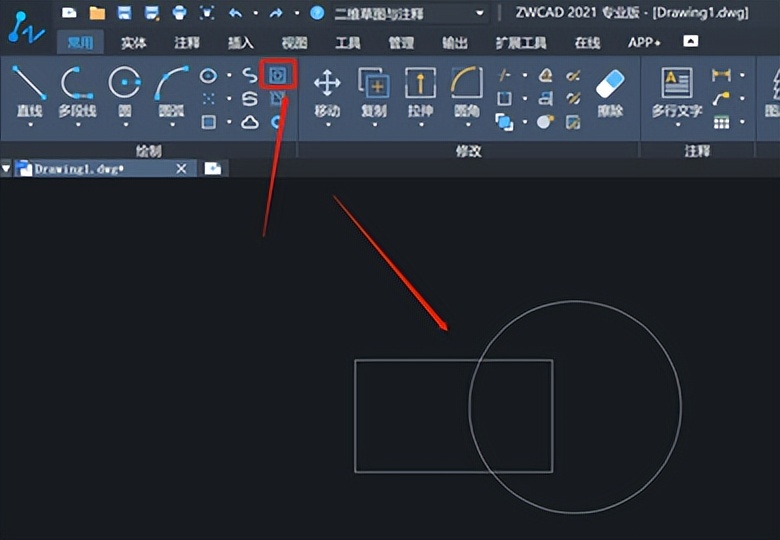Screen dimensions: 780x540
Task: Click the Open folder icon in quick access bar
Action: tap(97, 12)
